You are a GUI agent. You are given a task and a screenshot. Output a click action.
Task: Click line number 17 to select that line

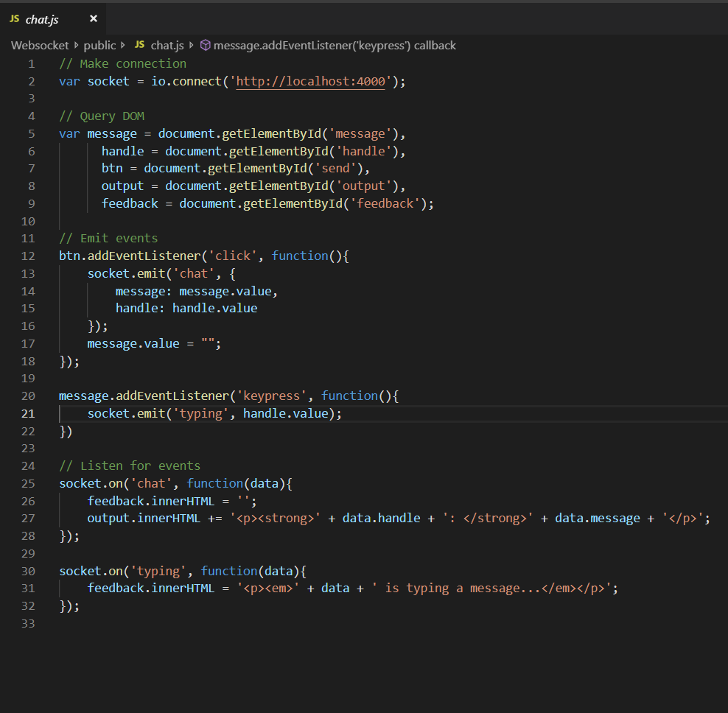pyautogui.click(x=28, y=343)
